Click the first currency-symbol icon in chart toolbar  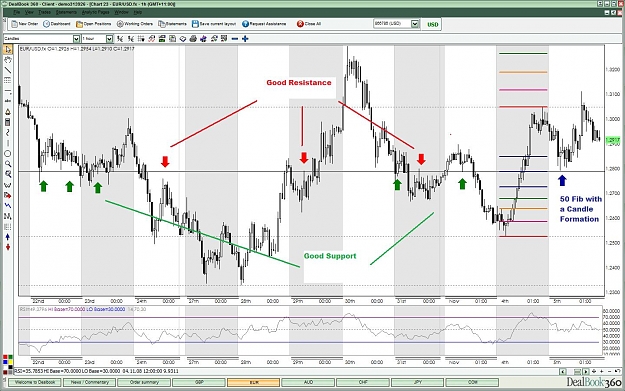tap(120, 39)
